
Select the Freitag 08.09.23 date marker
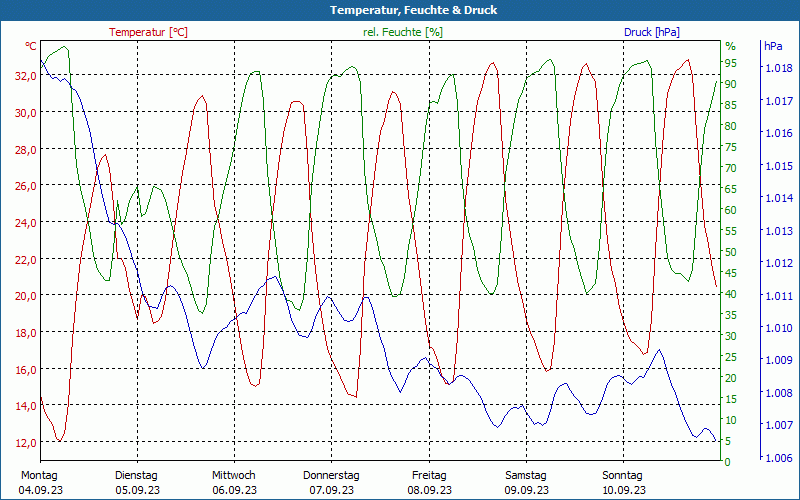coord(429,482)
